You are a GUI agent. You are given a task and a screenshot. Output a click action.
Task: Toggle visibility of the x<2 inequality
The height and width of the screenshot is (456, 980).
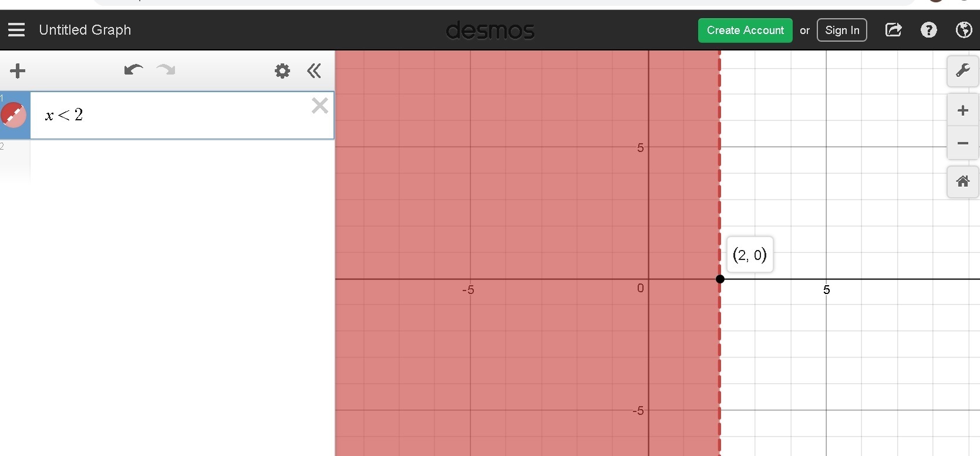[x=14, y=115]
